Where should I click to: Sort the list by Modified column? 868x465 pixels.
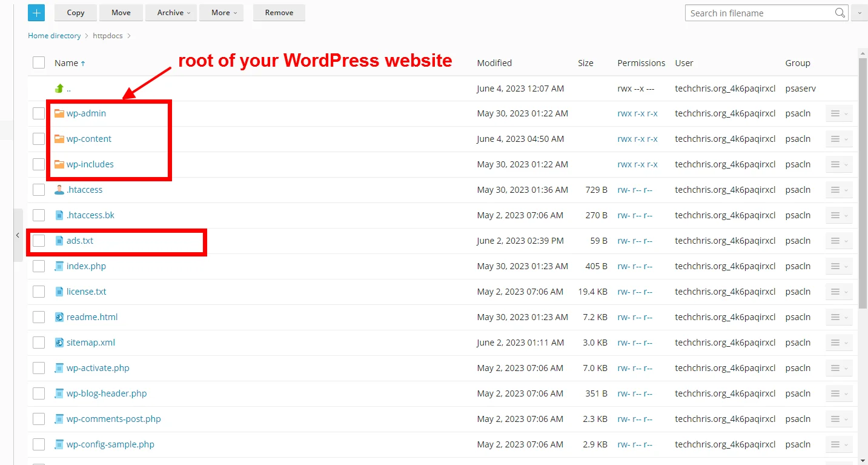point(494,63)
